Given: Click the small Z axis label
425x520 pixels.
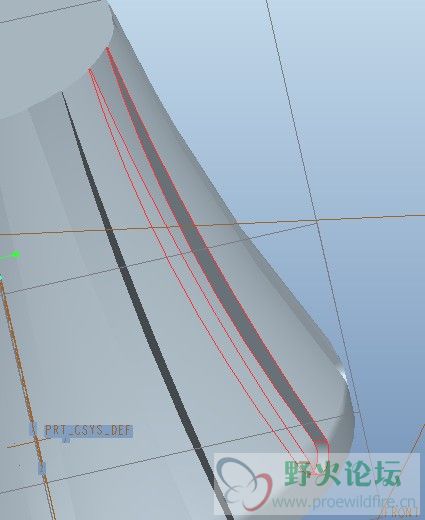Looking at the screenshot, I should coord(42,469).
